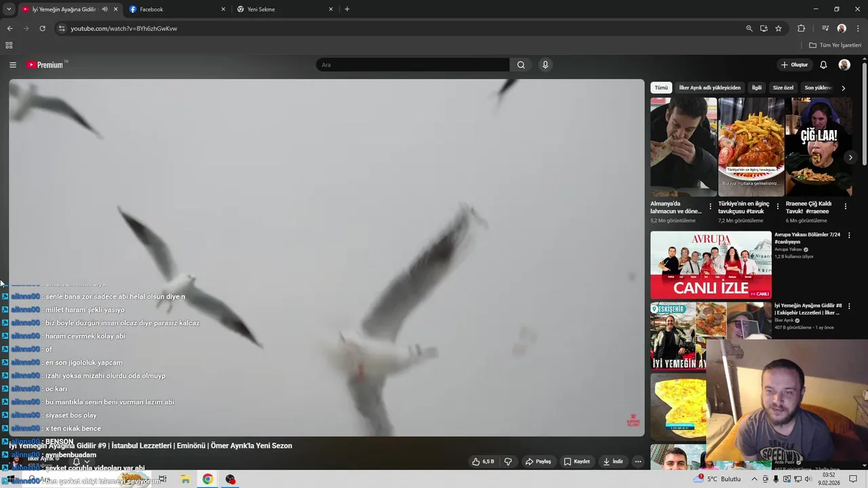Close the Facebook tab
This screenshot has width=868, height=488.
click(x=223, y=9)
